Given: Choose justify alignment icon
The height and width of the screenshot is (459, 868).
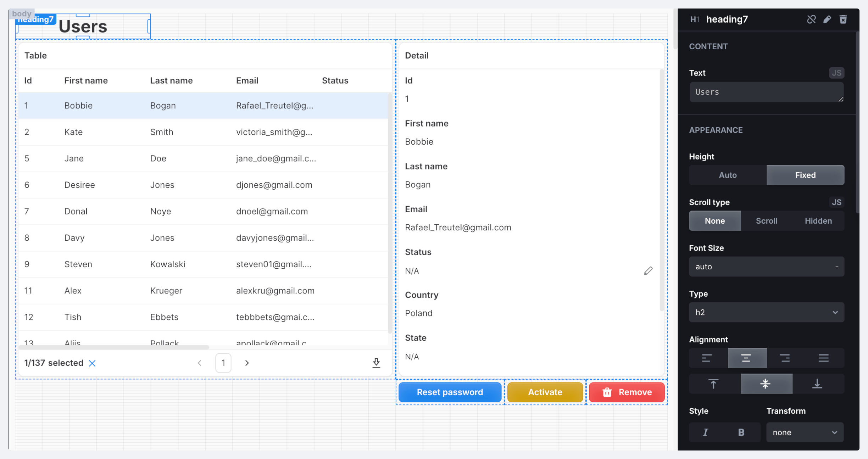Looking at the screenshot, I should tap(823, 358).
